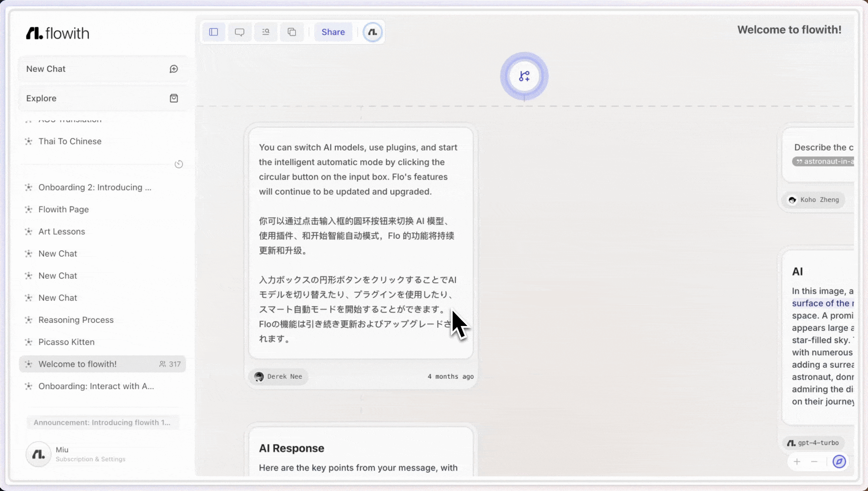This screenshot has height=491, width=868.
Task: Click the flowith logo in sidebar
Action: pos(57,33)
